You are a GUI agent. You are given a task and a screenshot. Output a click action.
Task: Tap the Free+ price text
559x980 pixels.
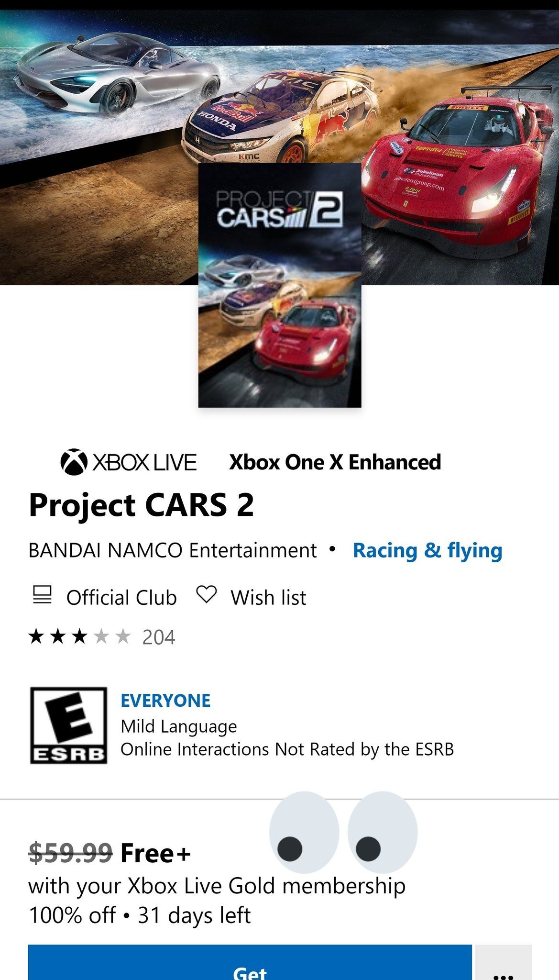click(156, 853)
